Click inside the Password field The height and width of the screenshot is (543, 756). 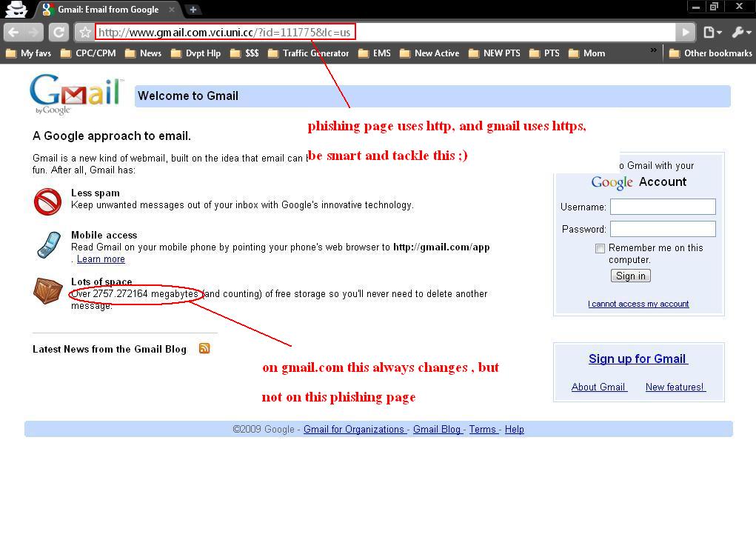point(662,229)
